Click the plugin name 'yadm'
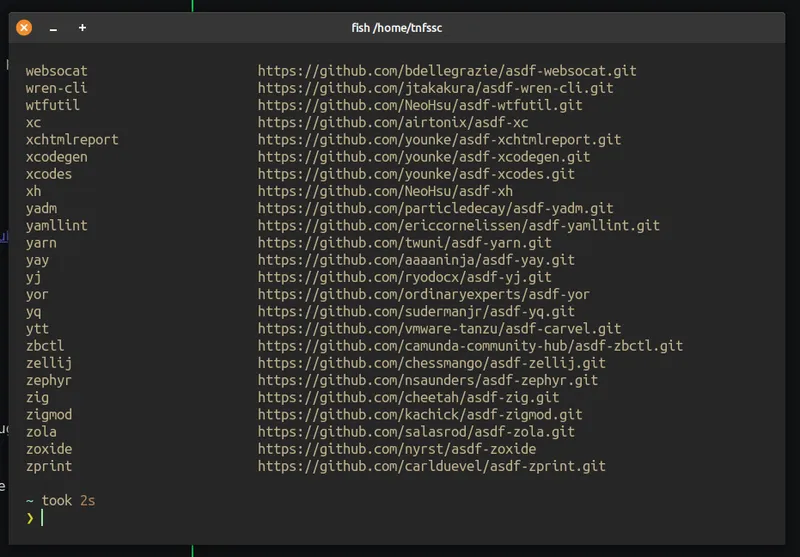Screen dimensions: 800x557 click(x=41, y=209)
